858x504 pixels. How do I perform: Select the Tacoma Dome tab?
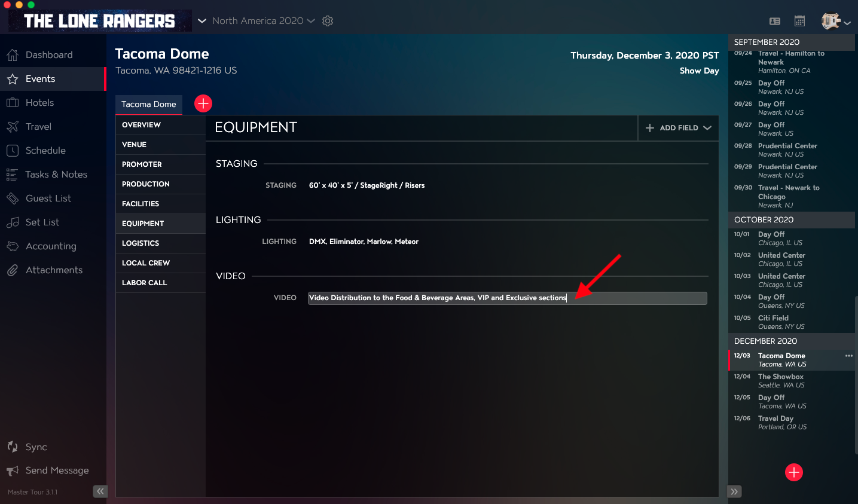pos(149,104)
